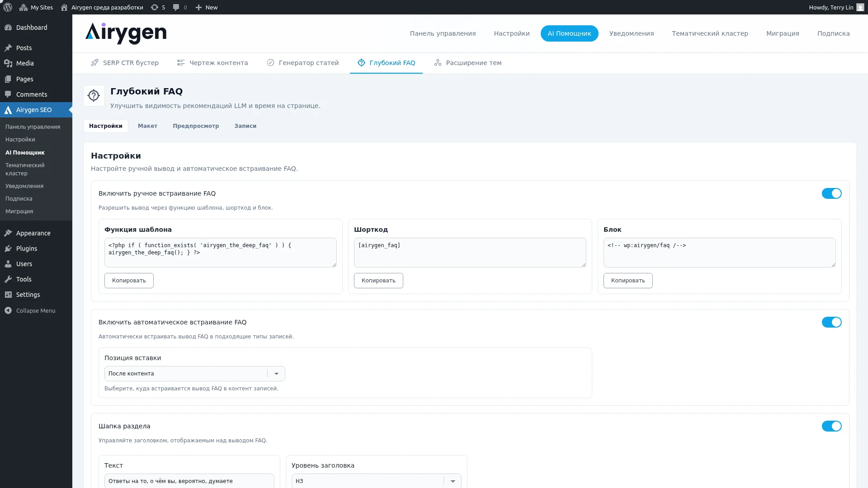
Task: Click the Airygen logo in header
Action: 126,33
